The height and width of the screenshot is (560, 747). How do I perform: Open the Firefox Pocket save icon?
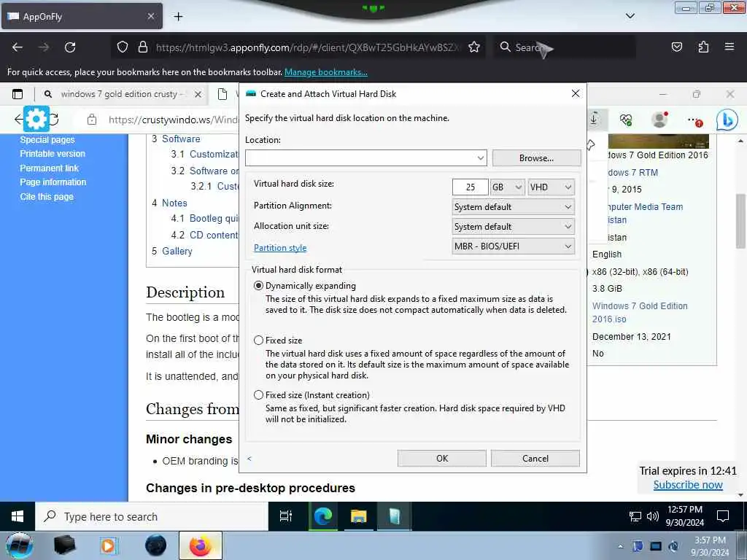677,47
